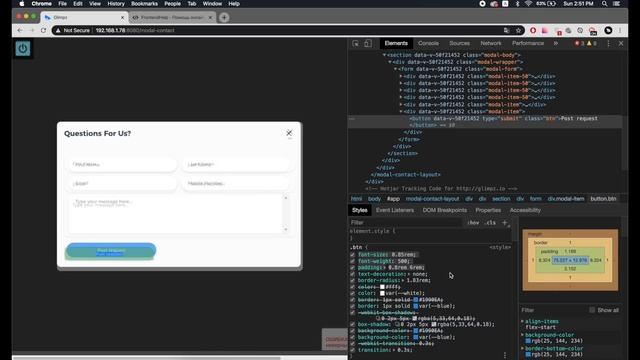Click the Styles Filter input field
The image size is (640, 360).
click(x=406, y=222)
